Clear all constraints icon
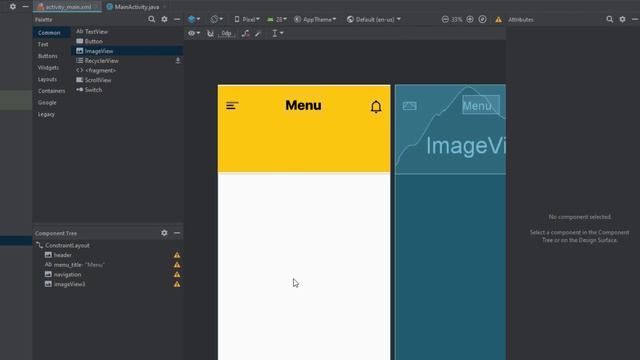Image resolution: width=640 pixels, height=360 pixels. (x=245, y=33)
